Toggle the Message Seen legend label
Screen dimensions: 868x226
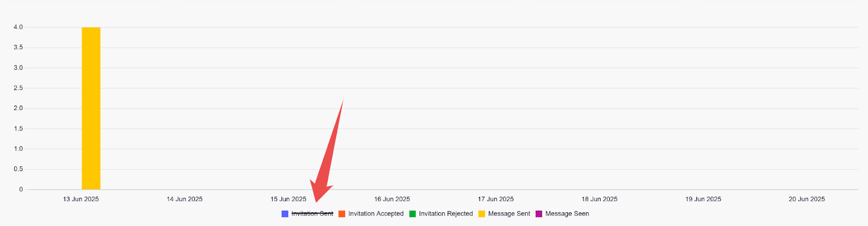567,214
